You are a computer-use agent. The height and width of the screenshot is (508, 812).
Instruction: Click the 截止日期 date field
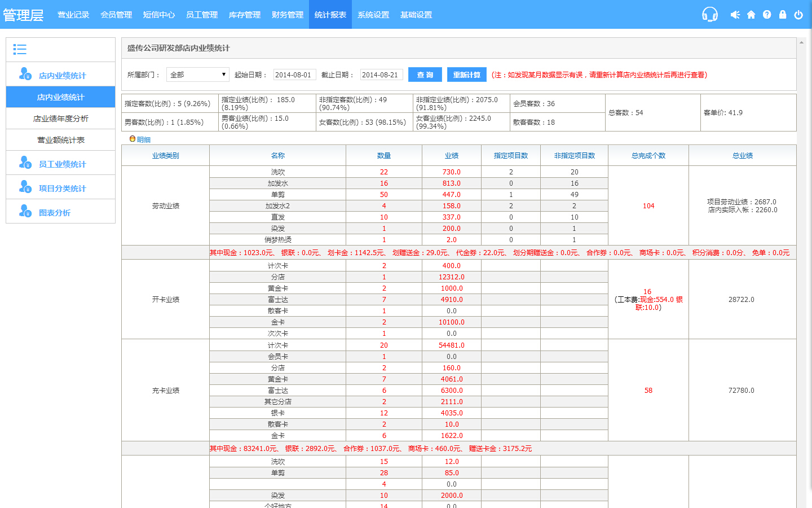pos(381,75)
